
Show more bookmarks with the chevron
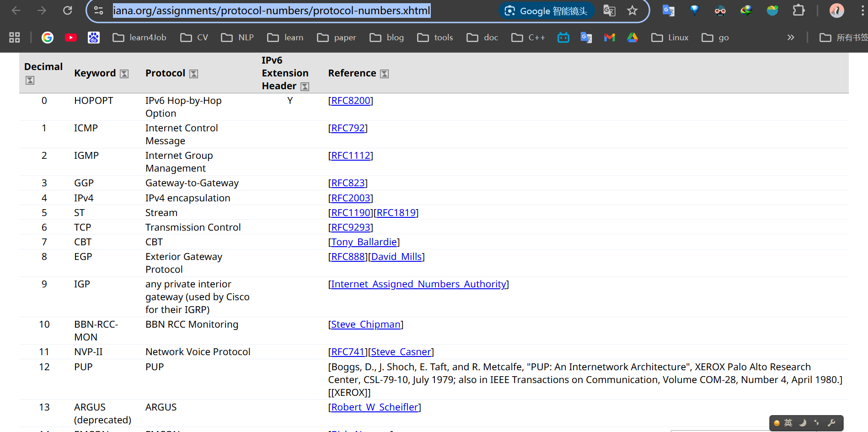[791, 38]
